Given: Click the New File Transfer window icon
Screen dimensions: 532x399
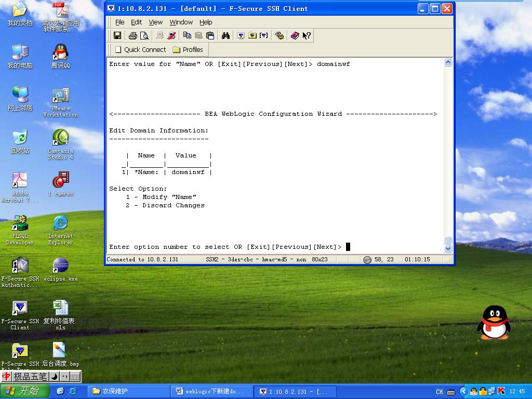Looking at the screenshot, I should point(252,36).
